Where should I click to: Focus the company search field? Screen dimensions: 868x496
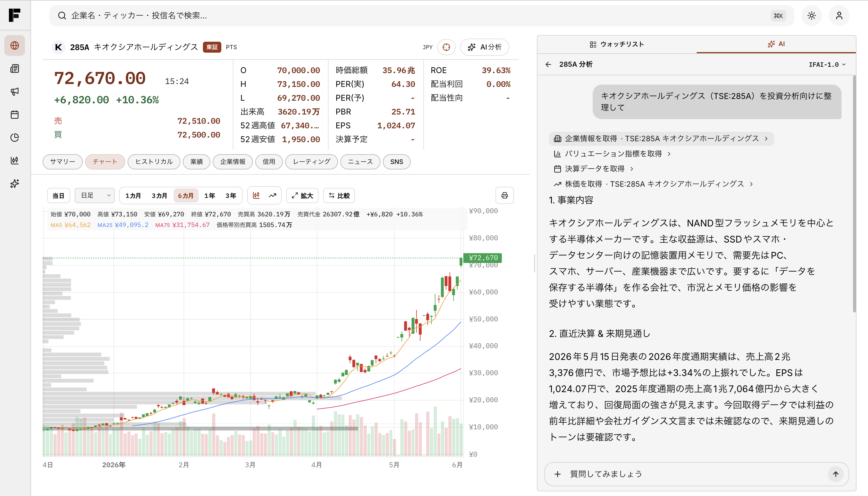pos(422,16)
